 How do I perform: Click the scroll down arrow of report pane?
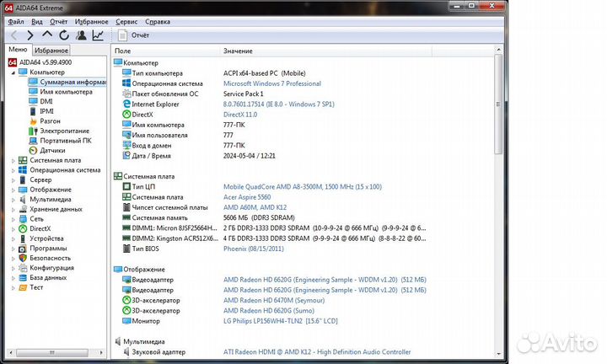pos(498,354)
